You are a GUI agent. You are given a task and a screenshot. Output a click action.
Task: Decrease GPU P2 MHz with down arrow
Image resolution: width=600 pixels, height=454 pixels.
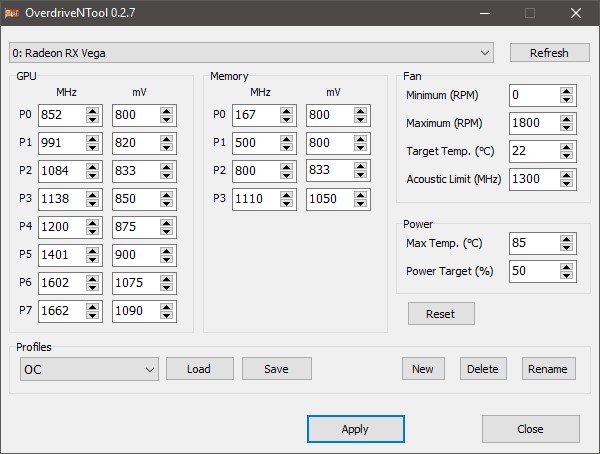coord(92,175)
